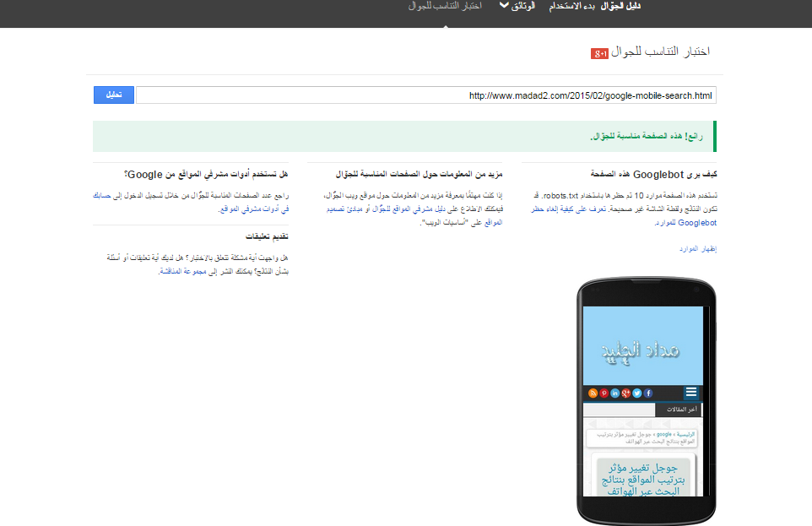Click the كيف يرى Googlebot هذه الصفحة heading
Viewport: 812px width, 526px height.
[x=653, y=175]
